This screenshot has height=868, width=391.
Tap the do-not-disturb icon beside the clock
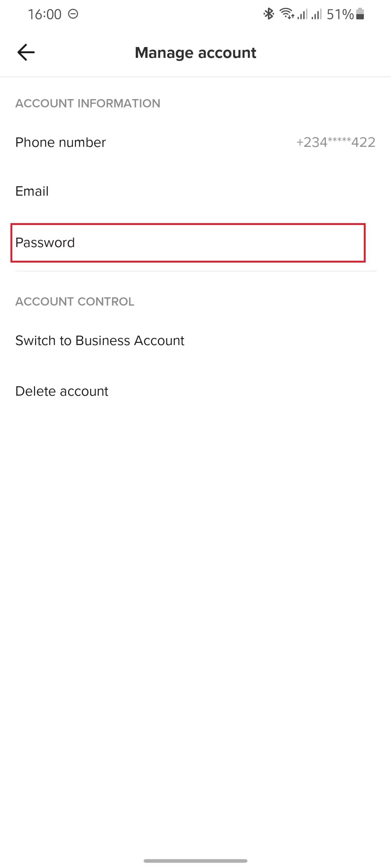(x=73, y=14)
